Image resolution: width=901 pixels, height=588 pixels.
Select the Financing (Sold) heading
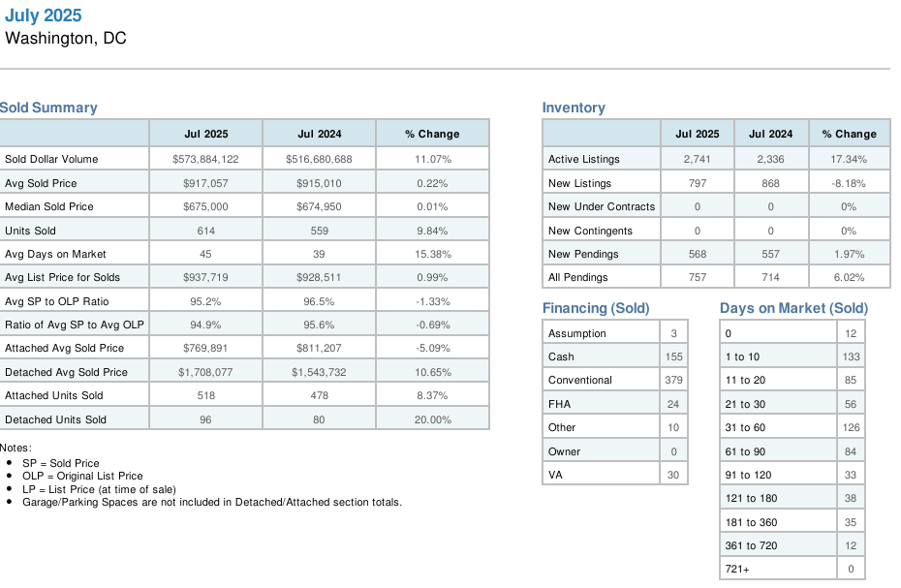click(596, 308)
